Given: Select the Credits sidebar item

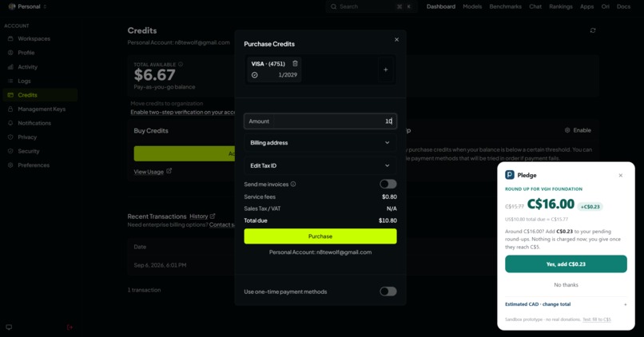Looking at the screenshot, I should tap(40, 95).
